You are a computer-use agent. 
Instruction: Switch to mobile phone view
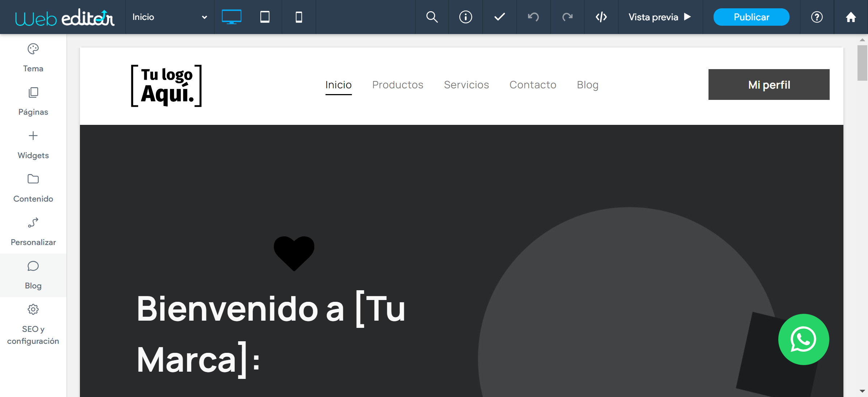299,17
